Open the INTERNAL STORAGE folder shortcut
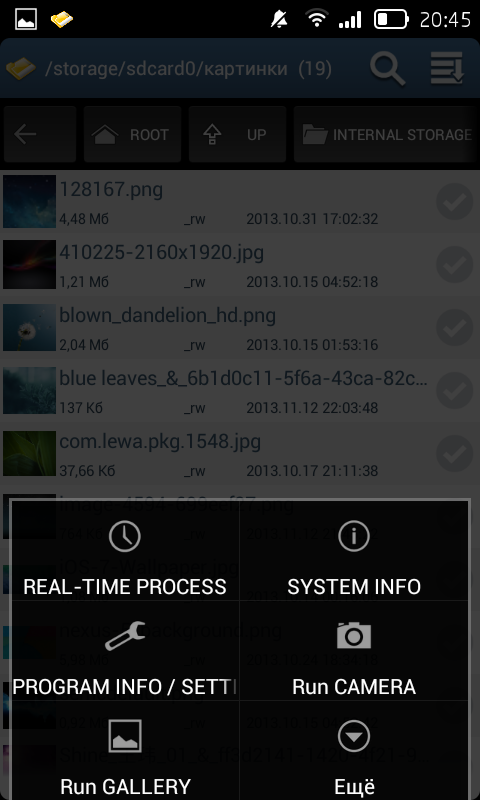This screenshot has height=800, width=480. pyautogui.click(x=386, y=134)
